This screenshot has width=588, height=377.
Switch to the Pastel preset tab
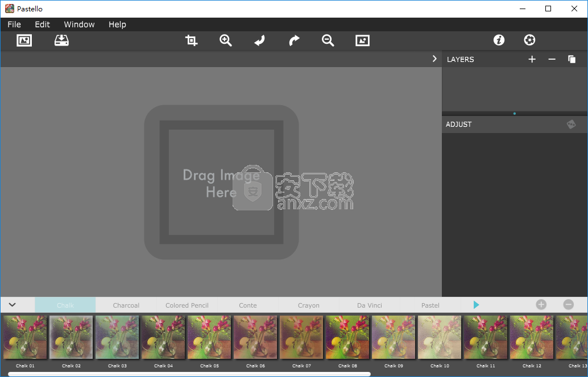[430, 305]
